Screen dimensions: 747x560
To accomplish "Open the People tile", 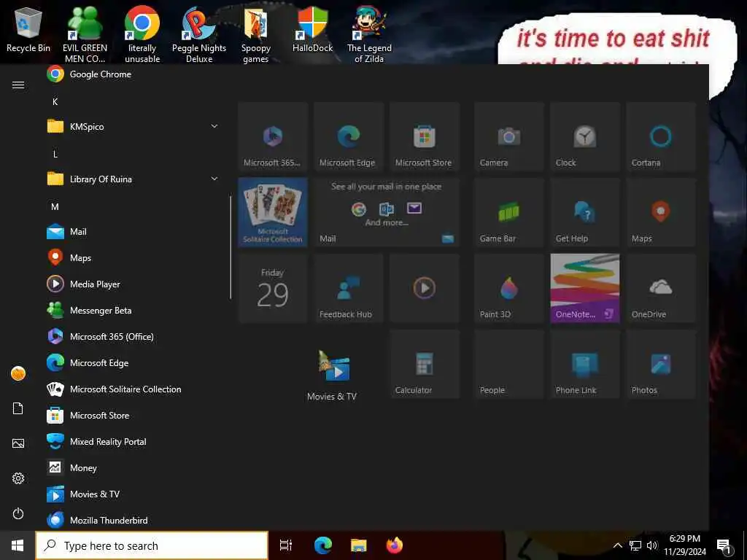I will pyautogui.click(x=508, y=364).
